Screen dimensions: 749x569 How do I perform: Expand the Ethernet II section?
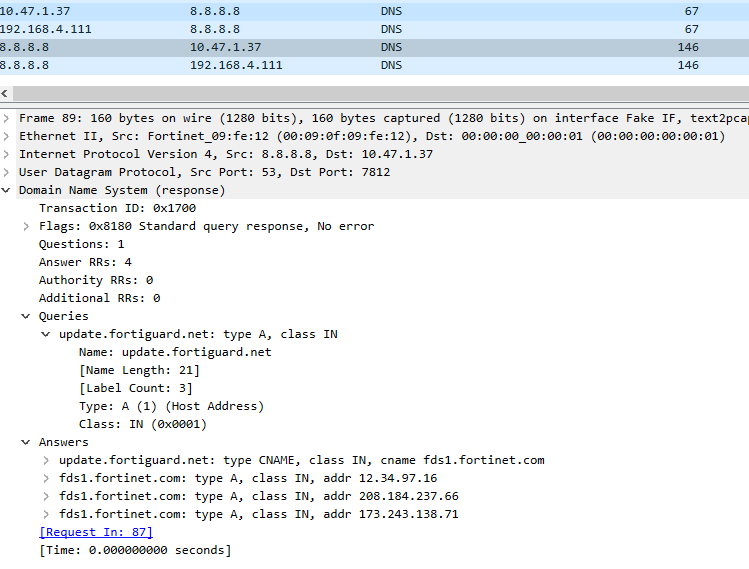[6, 136]
